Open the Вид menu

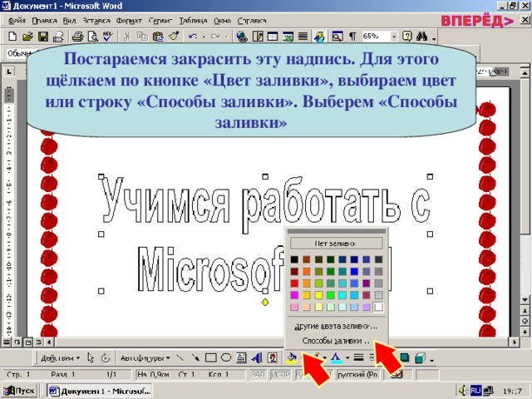click(69, 21)
